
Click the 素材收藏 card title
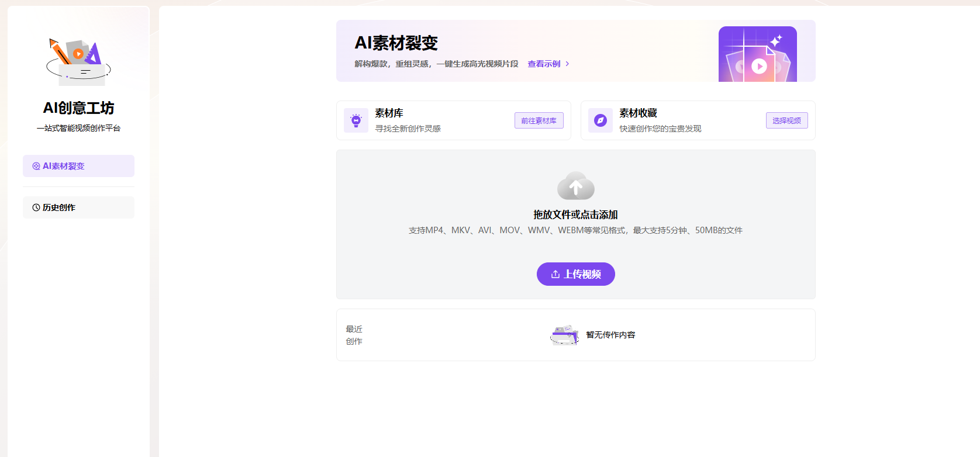[x=639, y=113]
